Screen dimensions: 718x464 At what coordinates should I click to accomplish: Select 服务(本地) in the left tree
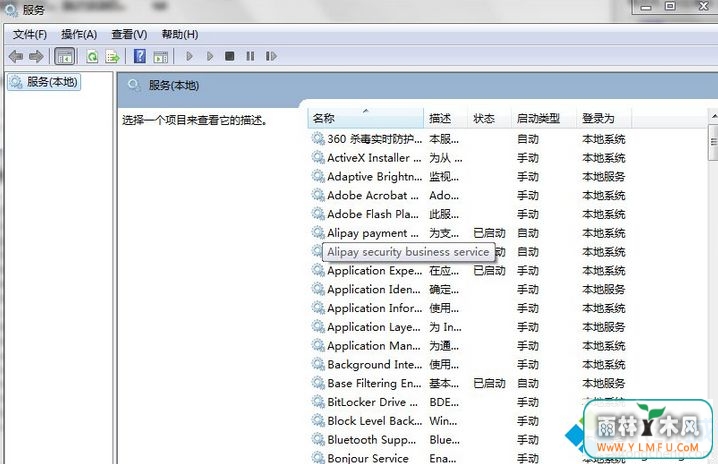(x=44, y=82)
